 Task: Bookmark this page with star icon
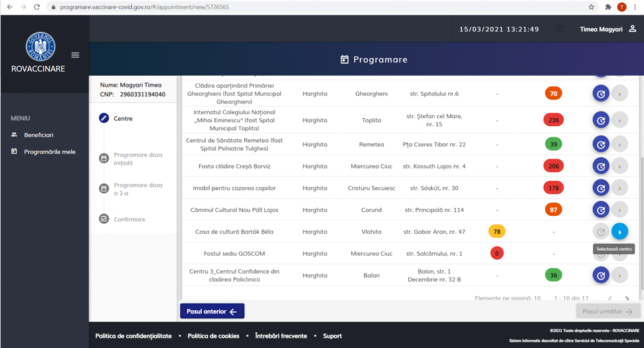(x=591, y=7)
